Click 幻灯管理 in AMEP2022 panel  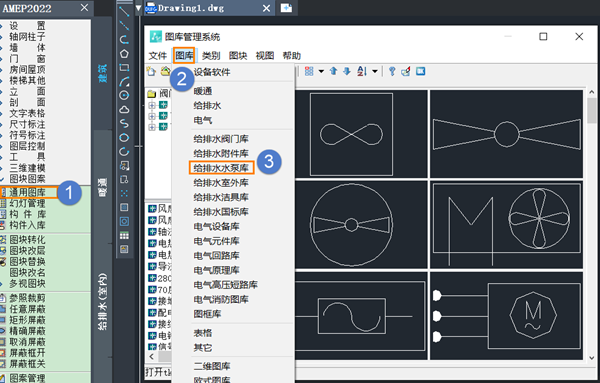27,203
